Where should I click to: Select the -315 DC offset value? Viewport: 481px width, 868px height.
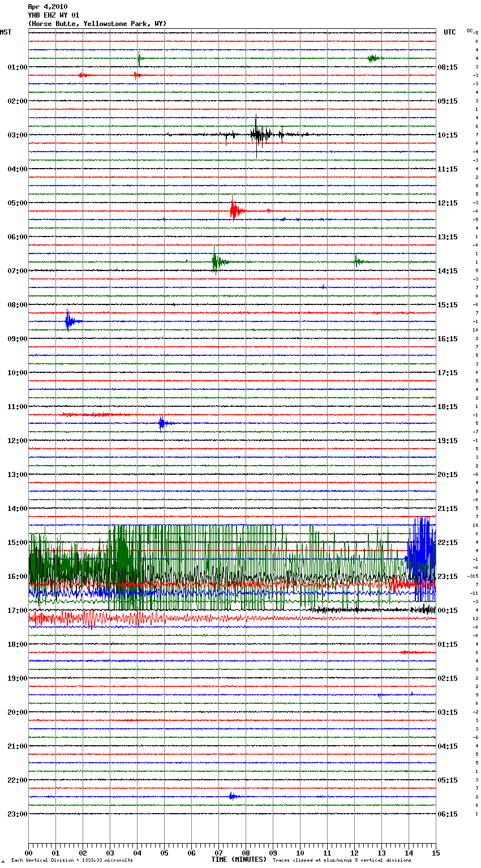(473, 577)
